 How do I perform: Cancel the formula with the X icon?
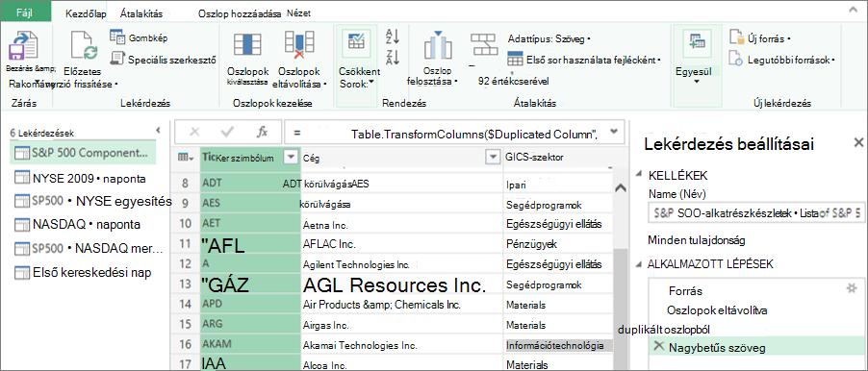[x=194, y=132]
